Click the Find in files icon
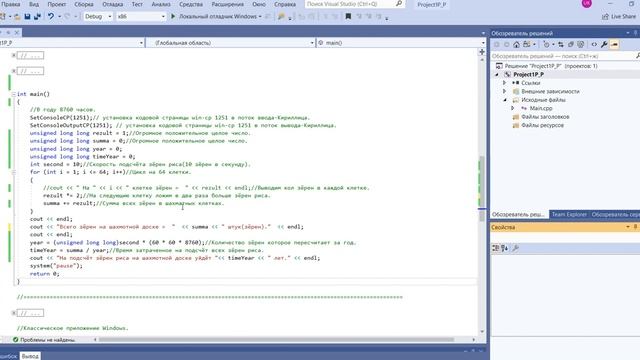The width and height of the screenshot is (640, 360). click(x=281, y=16)
